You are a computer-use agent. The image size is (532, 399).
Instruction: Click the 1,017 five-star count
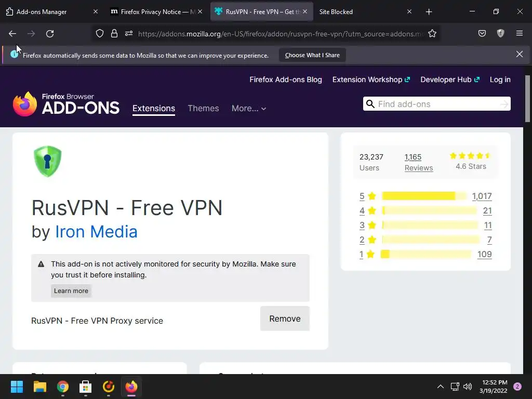pyautogui.click(x=482, y=196)
